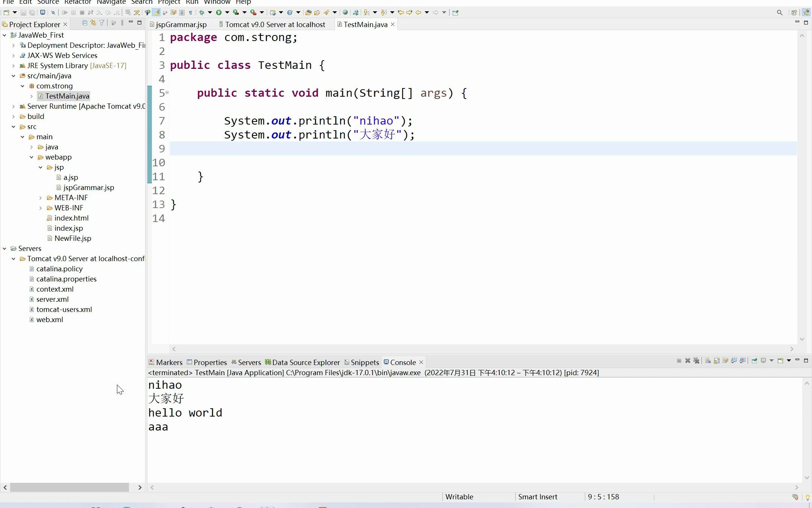Click the External Tools run icon

pyautogui.click(x=253, y=12)
